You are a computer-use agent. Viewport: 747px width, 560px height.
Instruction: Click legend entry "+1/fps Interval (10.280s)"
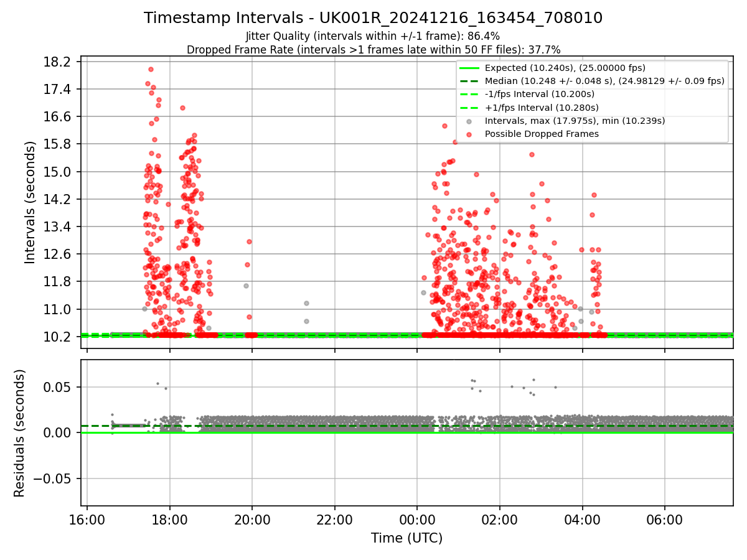(540, 107)
